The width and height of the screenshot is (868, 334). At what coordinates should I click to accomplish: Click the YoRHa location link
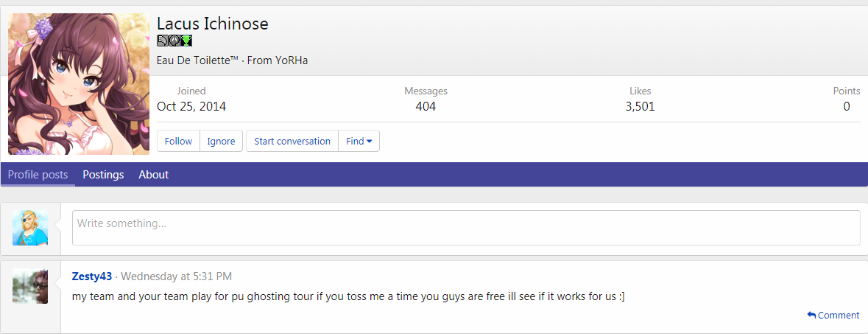(292, 60)
